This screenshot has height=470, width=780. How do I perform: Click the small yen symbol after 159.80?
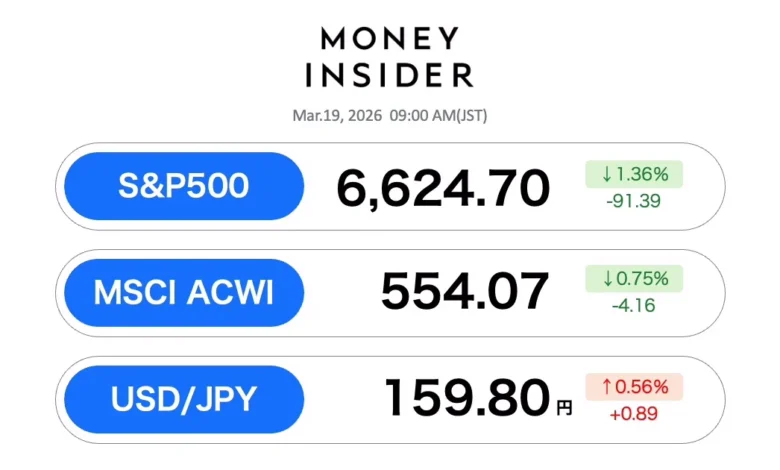click(565, 407)
